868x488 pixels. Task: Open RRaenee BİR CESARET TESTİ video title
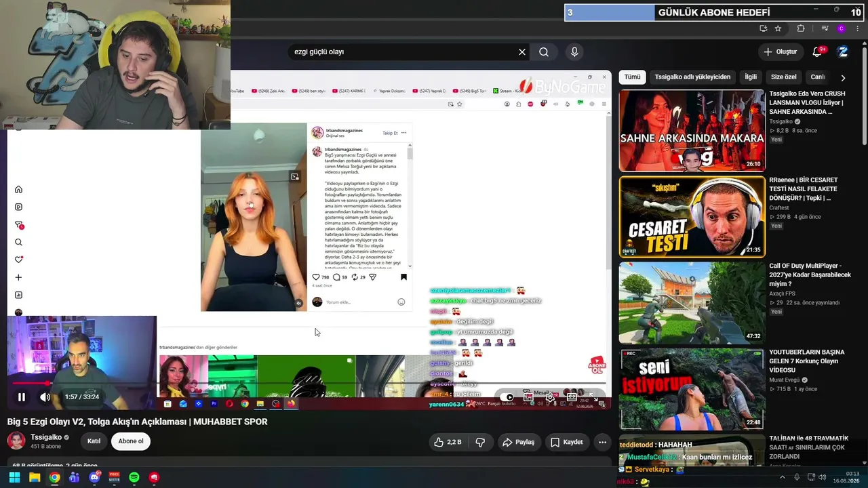click(804, 189)
